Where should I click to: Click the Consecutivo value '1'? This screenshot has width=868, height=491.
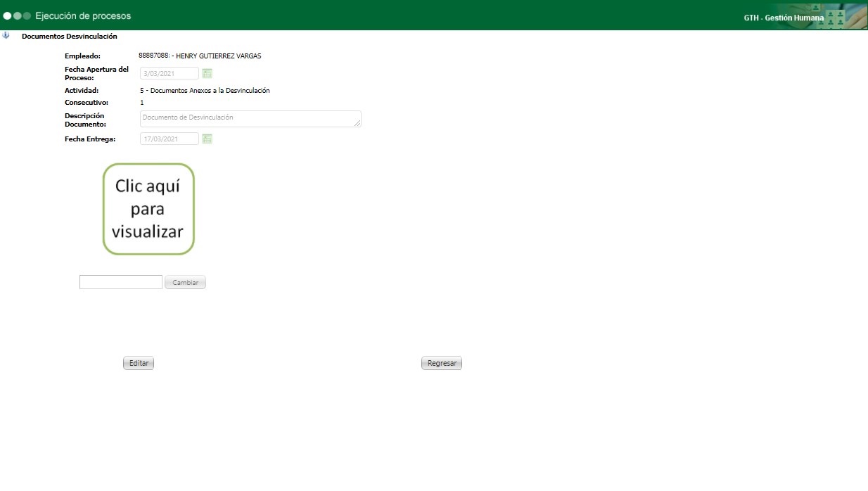[x=142, y=103]
